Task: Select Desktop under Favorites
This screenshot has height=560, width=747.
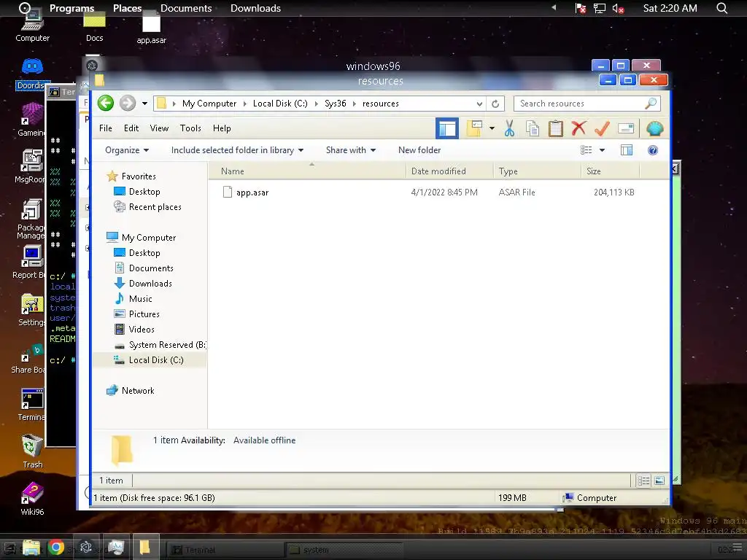Action: (x=144, y=192)
